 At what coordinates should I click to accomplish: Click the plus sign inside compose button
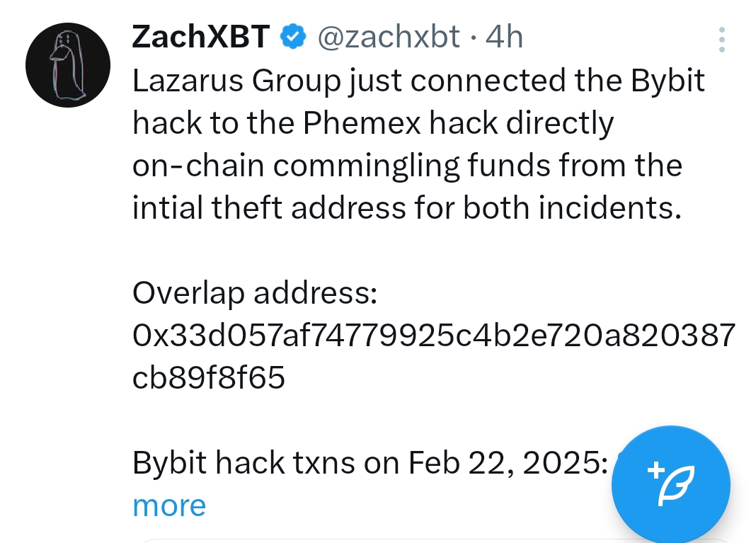click(656, 470)
